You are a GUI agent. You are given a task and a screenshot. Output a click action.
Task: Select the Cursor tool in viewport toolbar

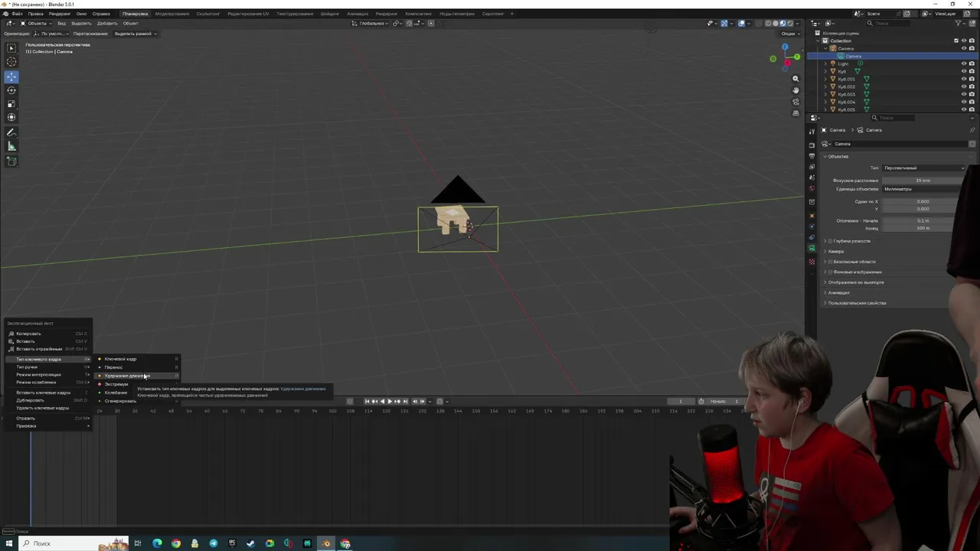[11, 62]
